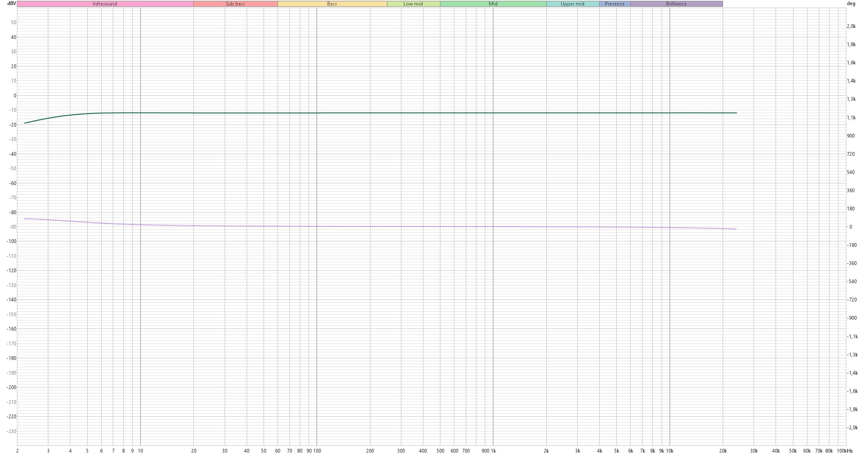Click the Presence band label
Viewport: 868px width, 456px height.
point(615,4)
